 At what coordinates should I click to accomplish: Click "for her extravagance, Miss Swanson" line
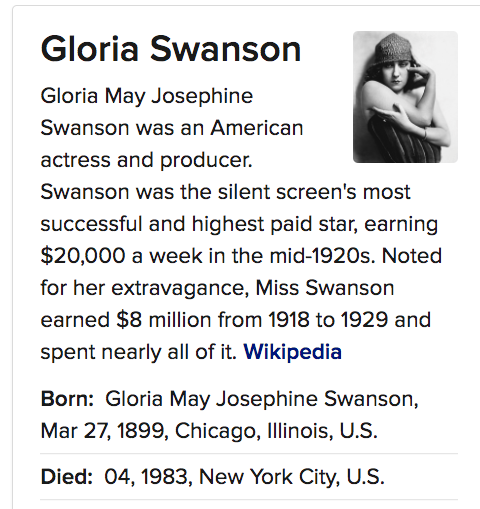pyautogui.click(x=217, y=288)
